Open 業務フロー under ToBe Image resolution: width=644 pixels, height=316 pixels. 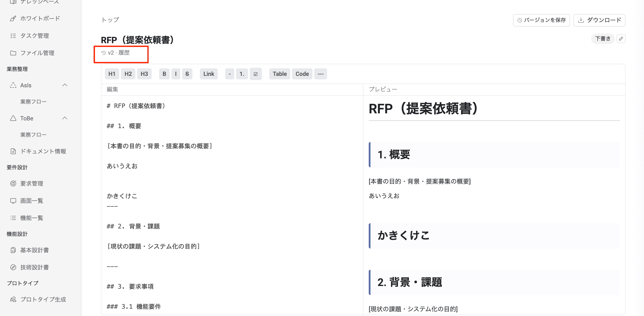pos(34,135)
